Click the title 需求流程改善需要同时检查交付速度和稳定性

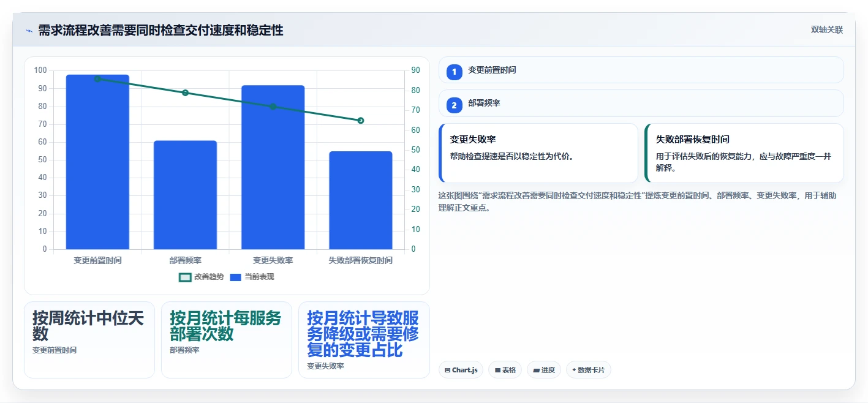coord(160,30)
